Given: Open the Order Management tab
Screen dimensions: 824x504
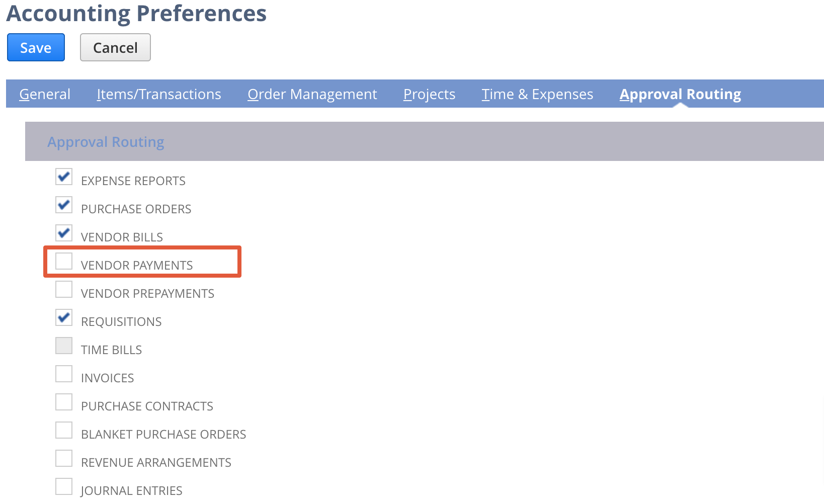Looking at the screenshot, I should [x=312, y=94].
